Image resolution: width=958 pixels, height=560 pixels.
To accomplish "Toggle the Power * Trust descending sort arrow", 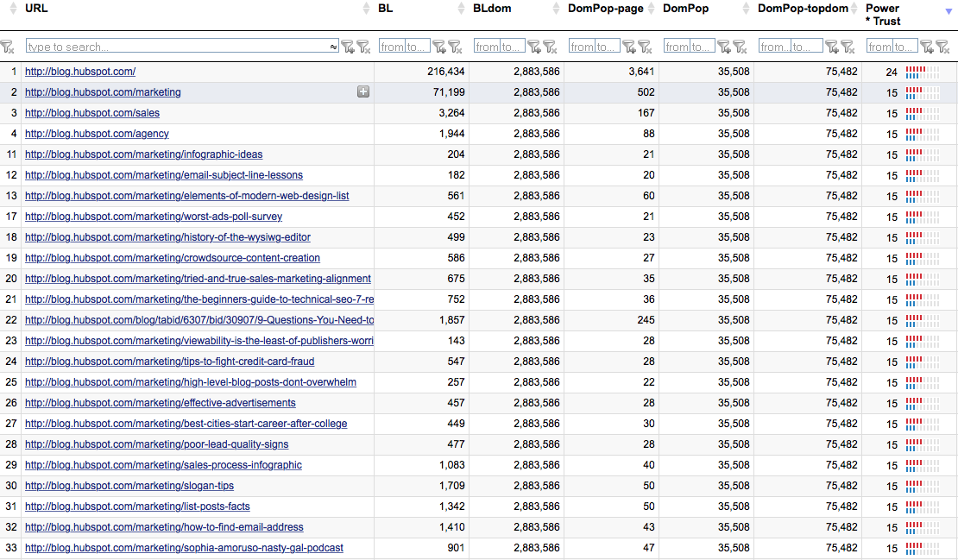I will [x=949, y=11].
